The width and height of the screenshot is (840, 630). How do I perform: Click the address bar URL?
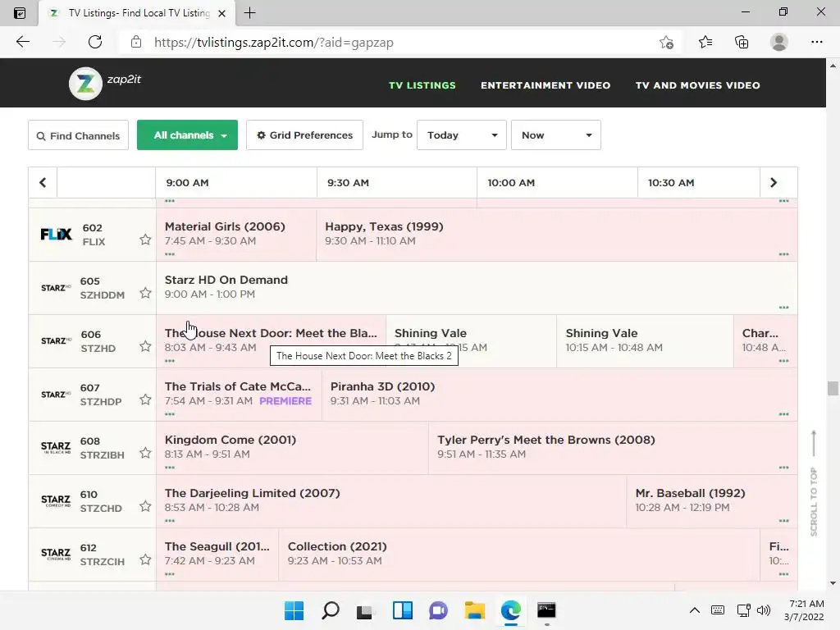coord(274,43)
